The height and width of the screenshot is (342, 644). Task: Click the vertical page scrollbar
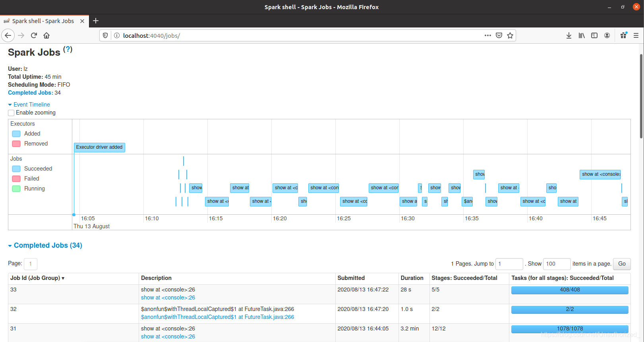[x=641, y=95]
